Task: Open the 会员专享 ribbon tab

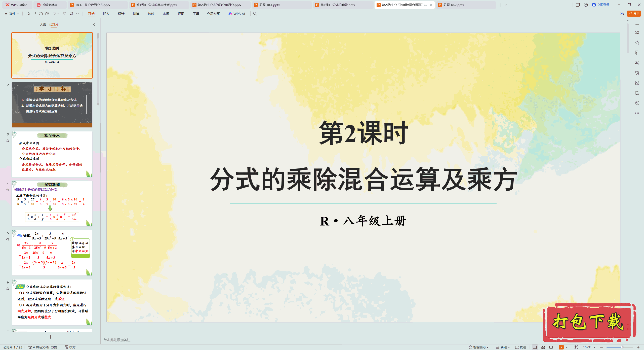Action: [213, 14]
